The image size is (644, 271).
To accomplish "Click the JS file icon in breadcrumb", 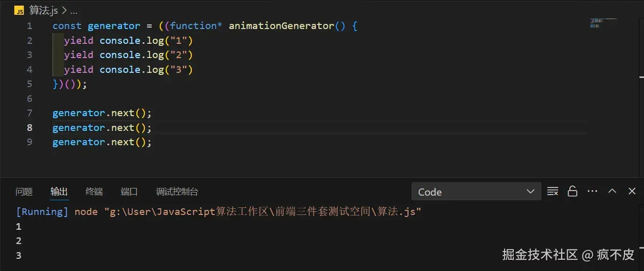I will (x=19, y=11).
